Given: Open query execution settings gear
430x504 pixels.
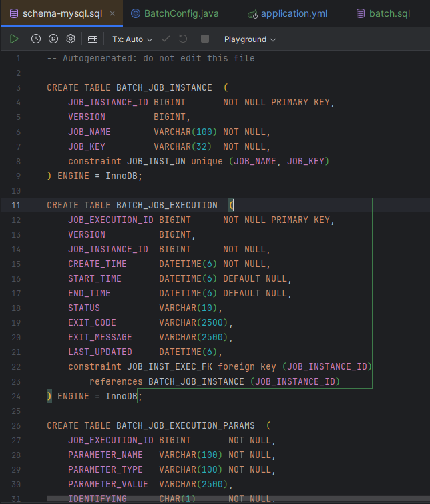Looking at the screenshot, I should pos(71,39).
